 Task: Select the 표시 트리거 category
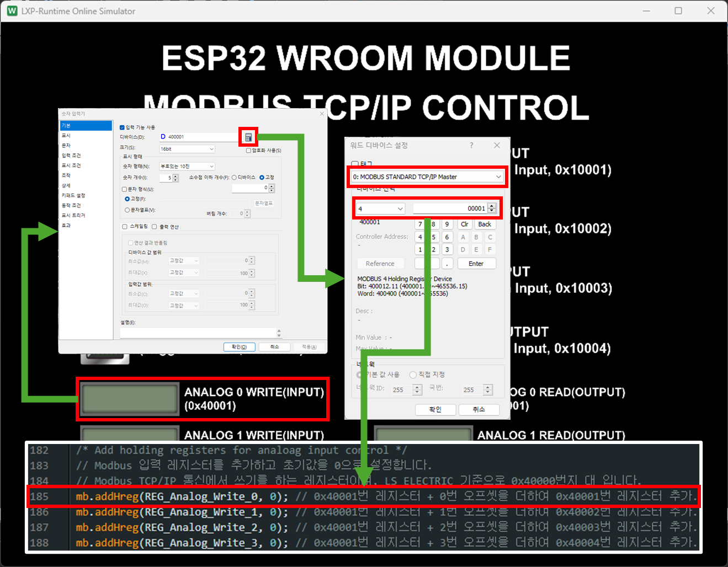(x=73, y=215)
